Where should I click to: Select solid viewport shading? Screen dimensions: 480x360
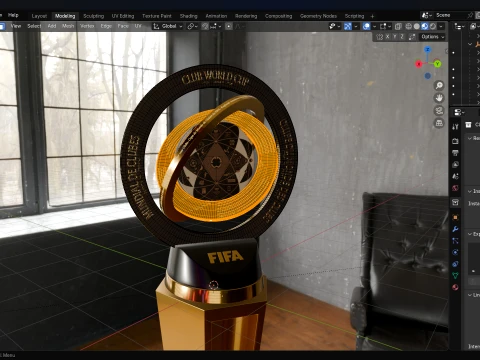417,26
